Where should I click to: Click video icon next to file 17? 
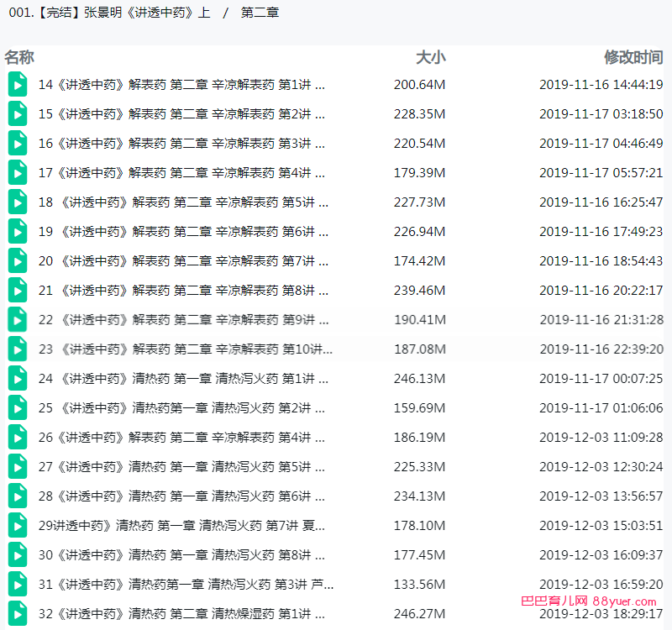[18, 173]
